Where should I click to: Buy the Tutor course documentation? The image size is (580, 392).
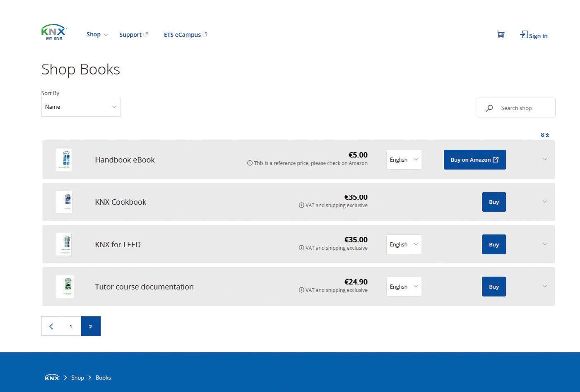click(x=494, y=287)
